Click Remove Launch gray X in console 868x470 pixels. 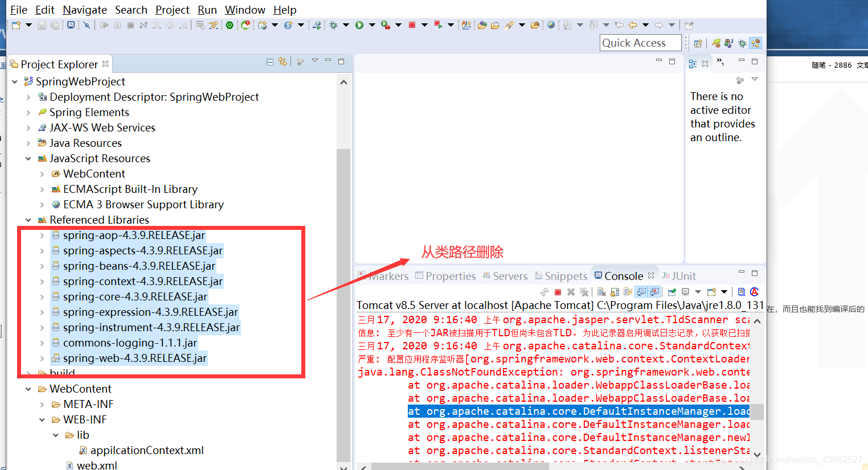point(571,292)
